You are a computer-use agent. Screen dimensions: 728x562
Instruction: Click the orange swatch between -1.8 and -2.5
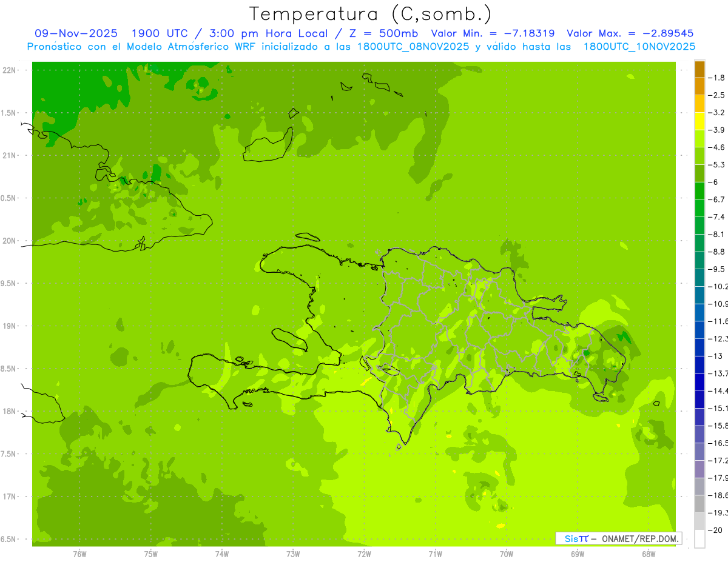[x=699, y=87]
